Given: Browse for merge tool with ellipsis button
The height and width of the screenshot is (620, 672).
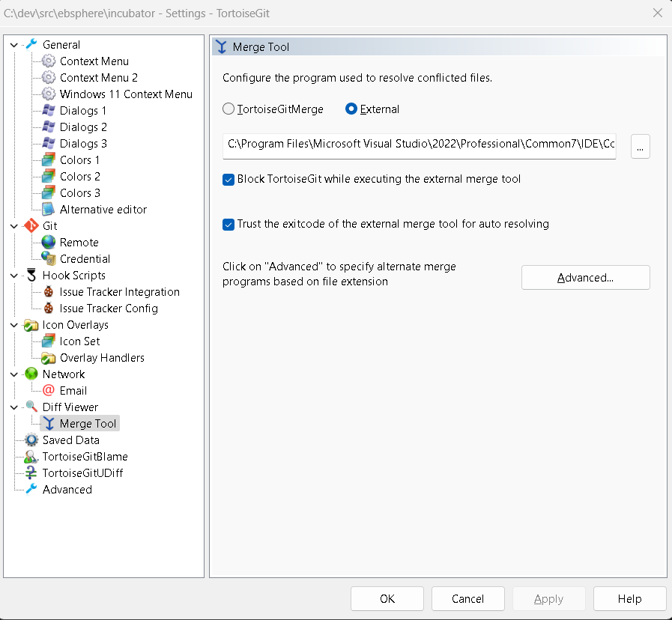Looking at the screenshot, I should 641,147.
